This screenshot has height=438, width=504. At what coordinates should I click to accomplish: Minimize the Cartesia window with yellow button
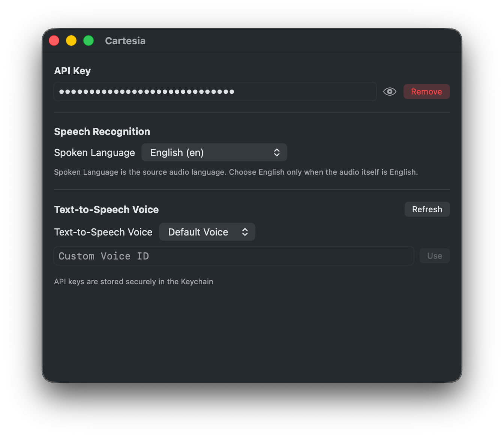tap(71, 40)
